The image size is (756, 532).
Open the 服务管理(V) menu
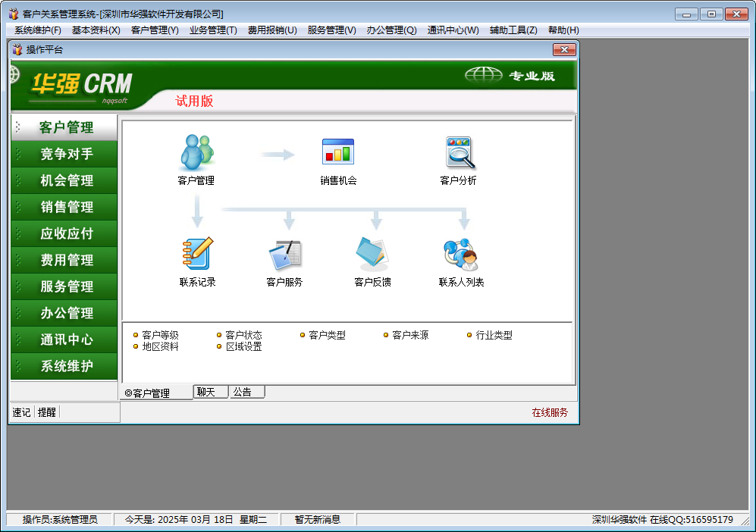click(x=331, y=30)
